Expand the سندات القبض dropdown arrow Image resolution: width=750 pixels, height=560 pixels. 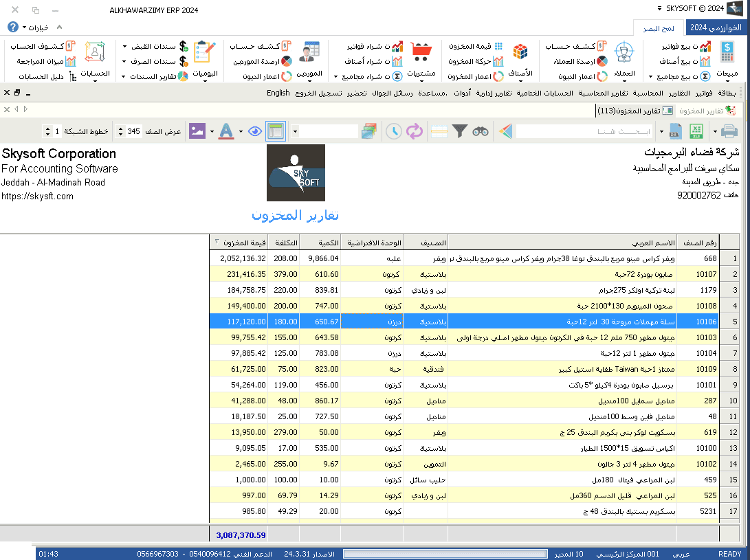click(125, 47)
